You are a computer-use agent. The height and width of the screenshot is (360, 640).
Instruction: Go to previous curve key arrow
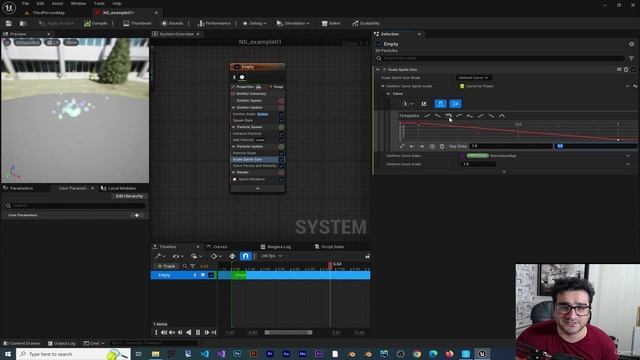(x=412, y=146)
